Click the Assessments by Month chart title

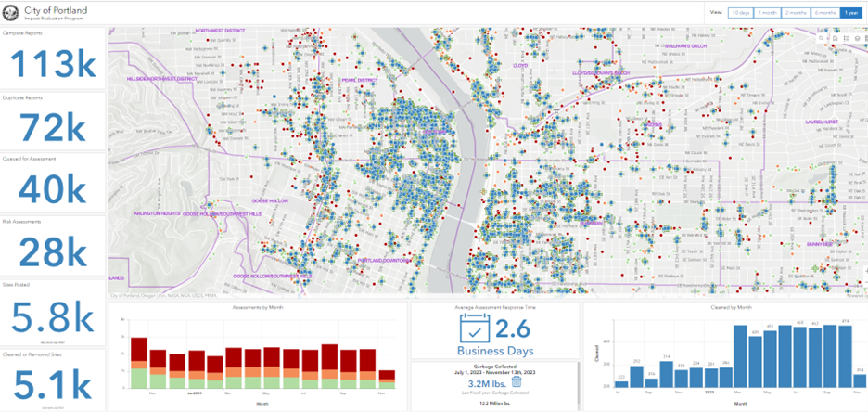point(258,307)
